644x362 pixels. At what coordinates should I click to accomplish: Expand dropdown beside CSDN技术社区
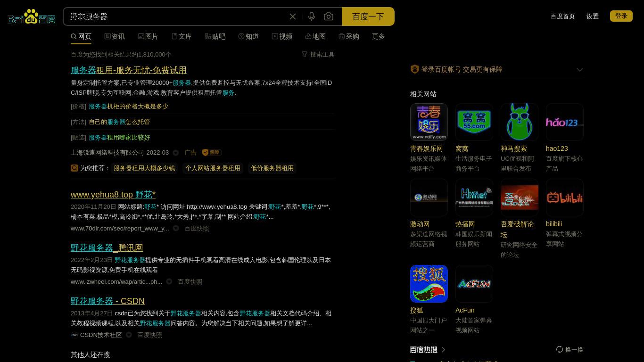129,335
